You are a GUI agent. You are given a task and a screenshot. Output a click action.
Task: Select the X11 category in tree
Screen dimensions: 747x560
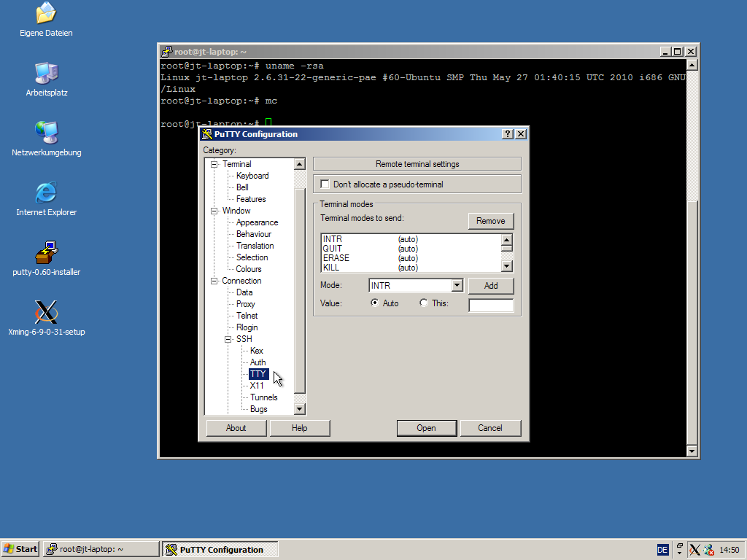(257, 386)
